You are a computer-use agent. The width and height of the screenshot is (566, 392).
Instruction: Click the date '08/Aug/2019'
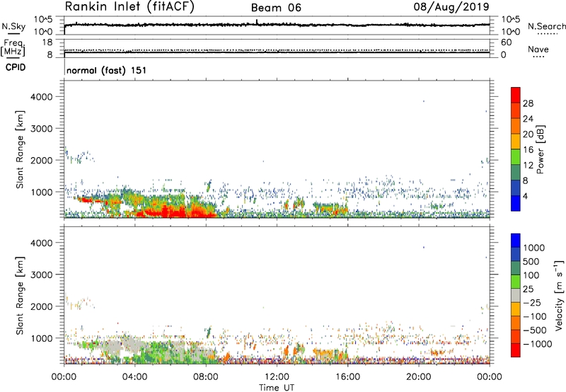click(451, 7)
